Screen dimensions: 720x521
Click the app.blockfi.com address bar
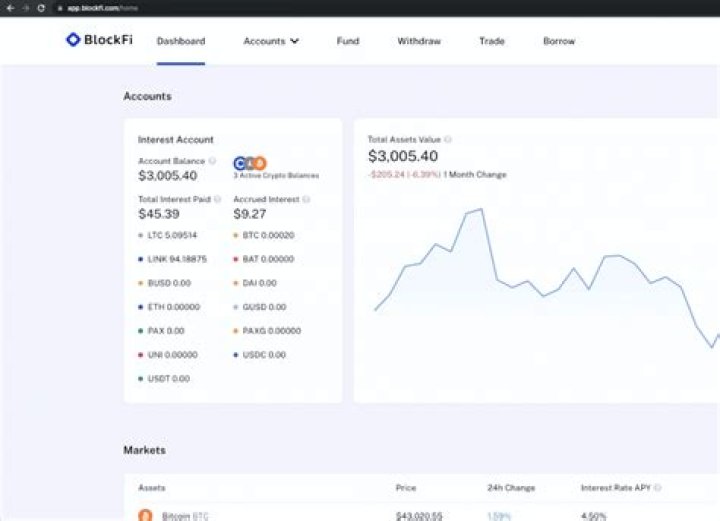tap(102, 8)
